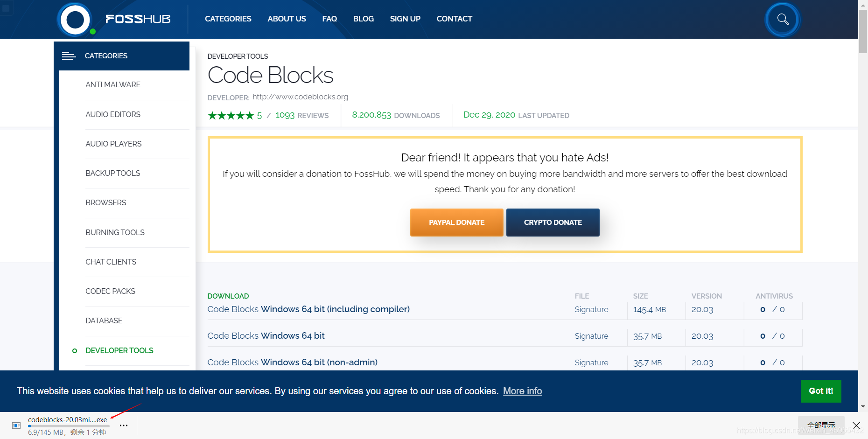Screen dimensions: 868x439
Task: Select DATABASE category
Action: [x=104, y=321]
